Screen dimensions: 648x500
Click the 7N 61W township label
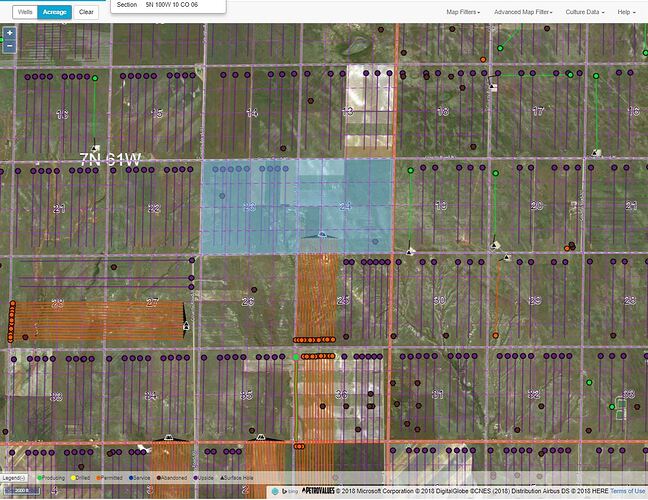point(110,159)
